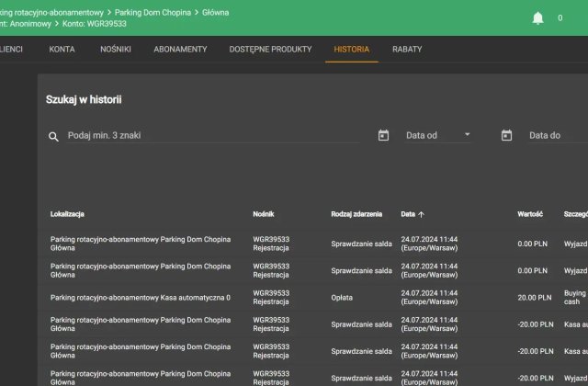Go to the Abonamenty tab
Screen dimensions: 588x386
[180, 49]
